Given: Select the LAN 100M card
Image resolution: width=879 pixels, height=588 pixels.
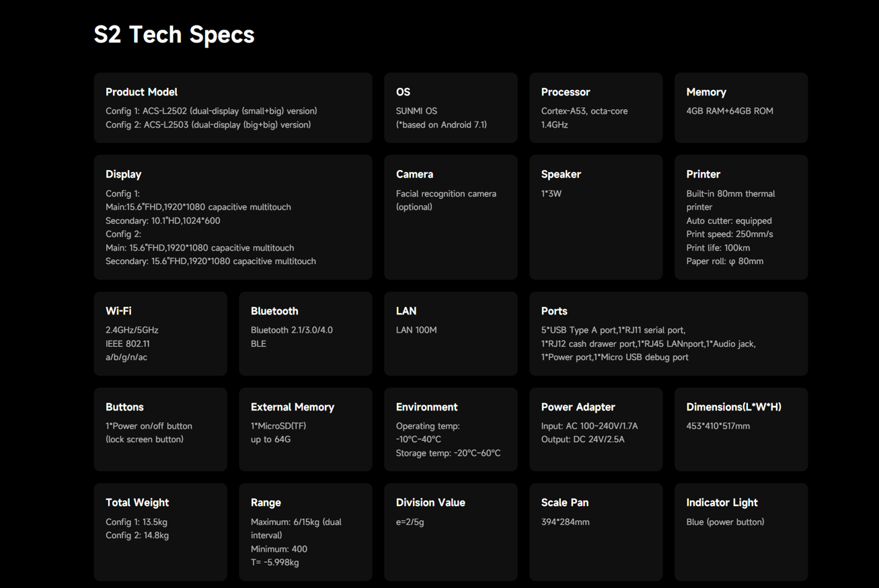Looking at the screenshot, I should (451, 333).
